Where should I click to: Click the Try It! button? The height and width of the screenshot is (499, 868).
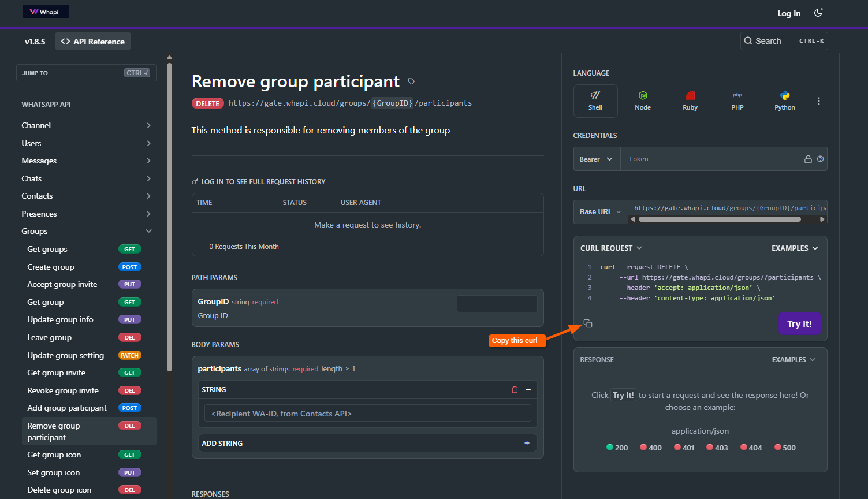point(799,323)
